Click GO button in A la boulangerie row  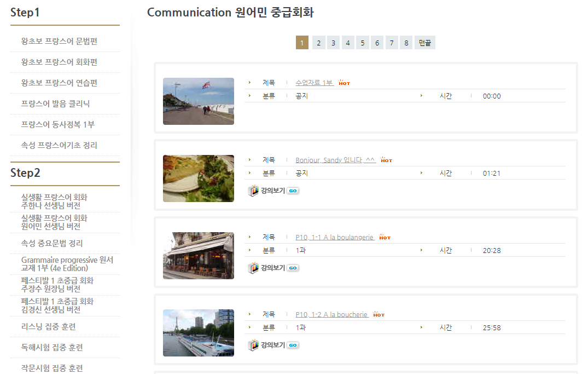tap(293, 268)
